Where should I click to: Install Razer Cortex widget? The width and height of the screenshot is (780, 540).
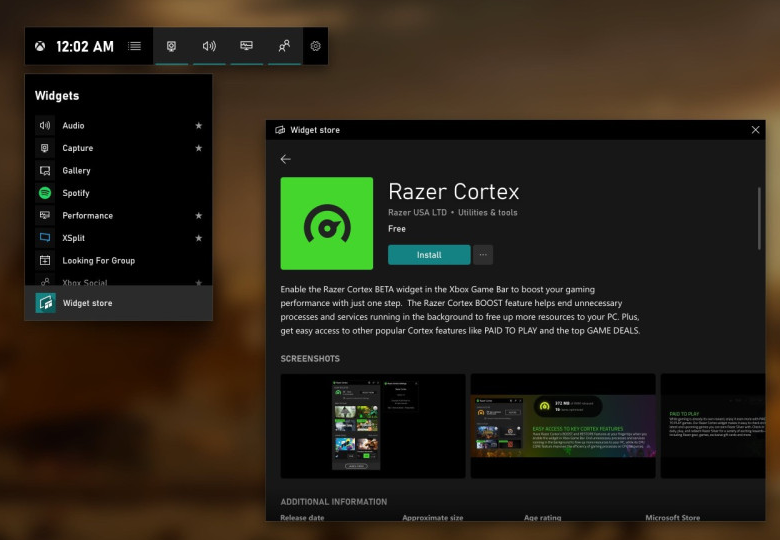pyautogui.click(x=429, y=255)
